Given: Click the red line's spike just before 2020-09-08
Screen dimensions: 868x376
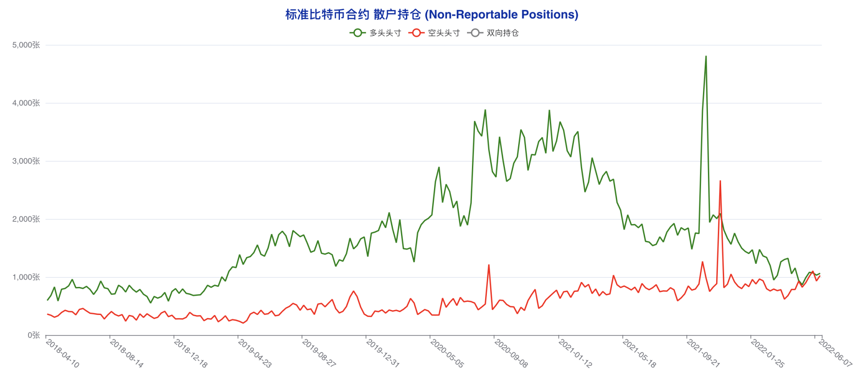Looking at the screenshot, I should (x=489, y=265).
